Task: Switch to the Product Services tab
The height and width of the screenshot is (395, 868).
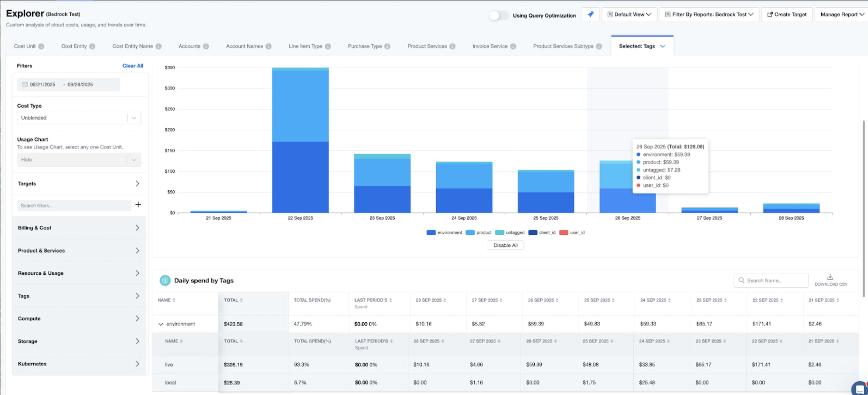Action: pyautogui.click(x=427, y=46)
